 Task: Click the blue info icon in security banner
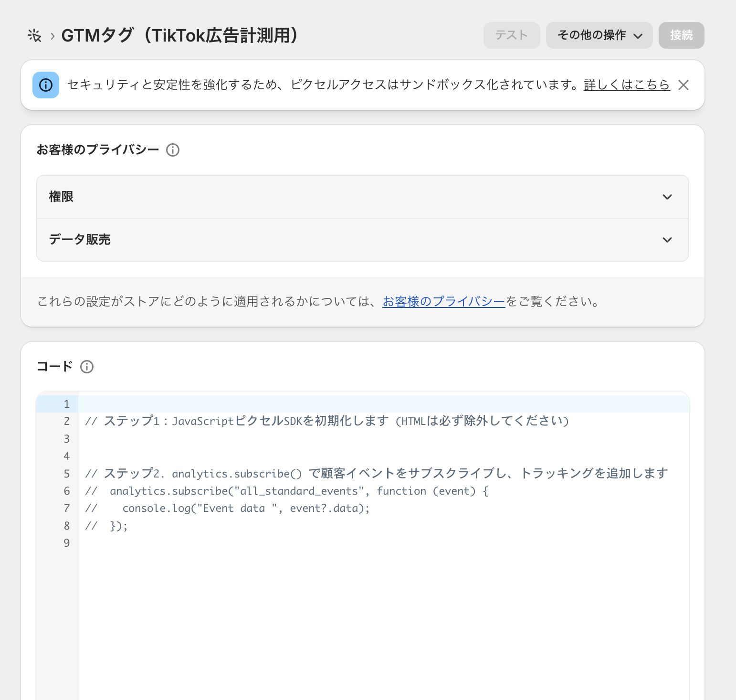coord(46,85)
